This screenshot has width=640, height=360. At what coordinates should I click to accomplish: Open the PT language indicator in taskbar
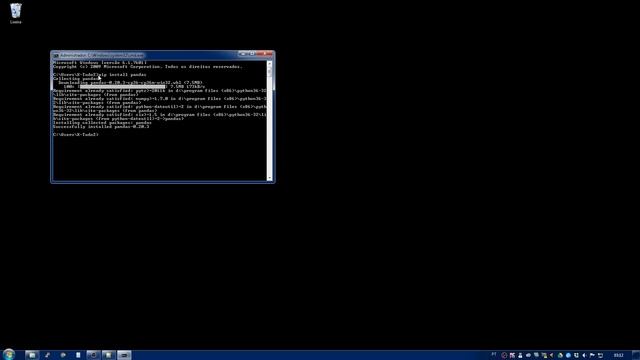click(494, 354)
